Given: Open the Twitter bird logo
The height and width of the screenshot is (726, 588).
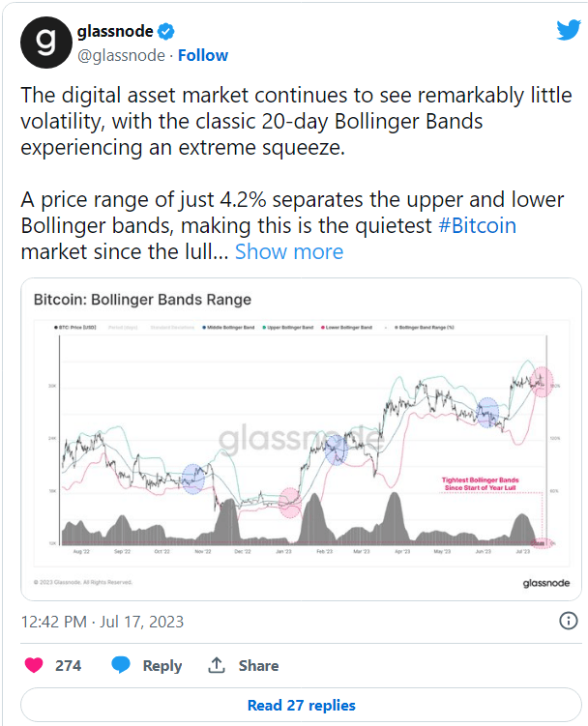Looking at the screenshot, I should pyautogui.click(x=569, y=30).
